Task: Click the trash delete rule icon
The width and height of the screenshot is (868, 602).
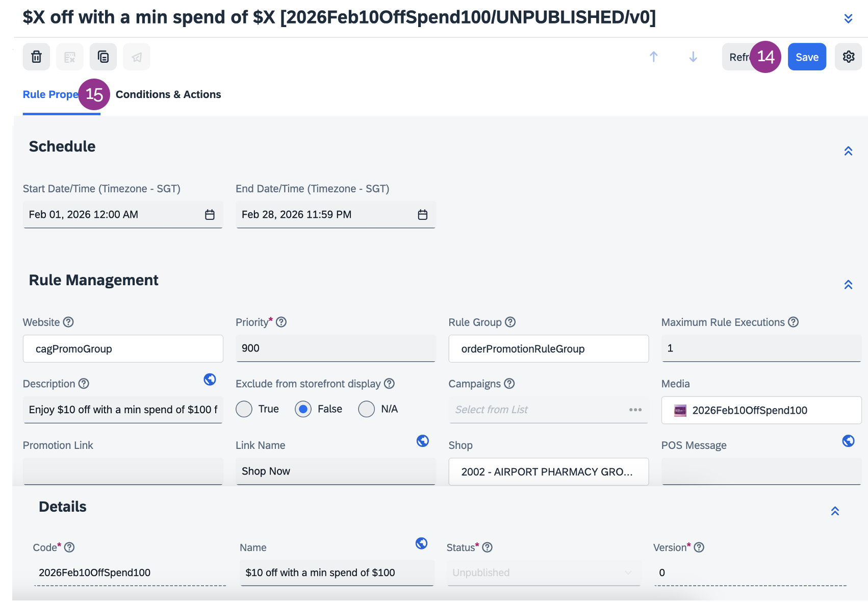Action: click(x=36, y=57)
